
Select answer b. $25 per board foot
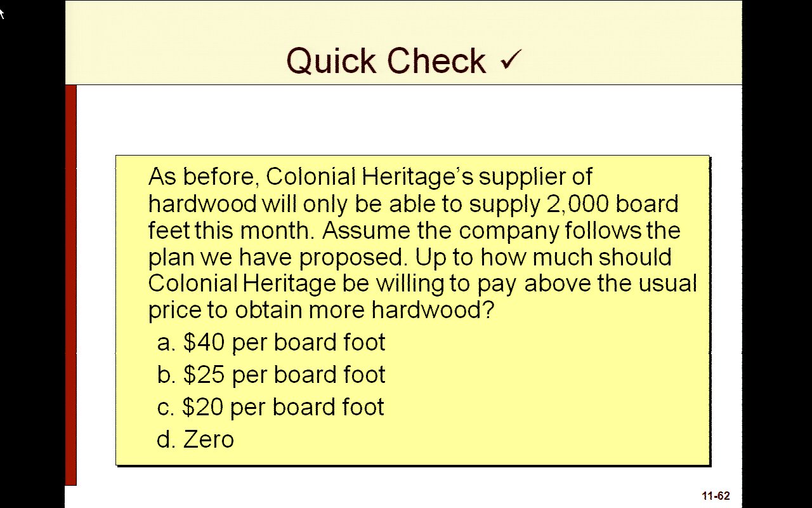[271, 375]
